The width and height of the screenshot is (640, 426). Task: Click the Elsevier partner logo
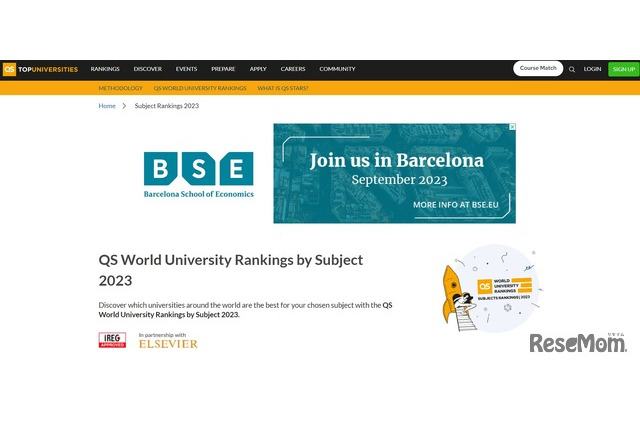(x=168, y=343)
